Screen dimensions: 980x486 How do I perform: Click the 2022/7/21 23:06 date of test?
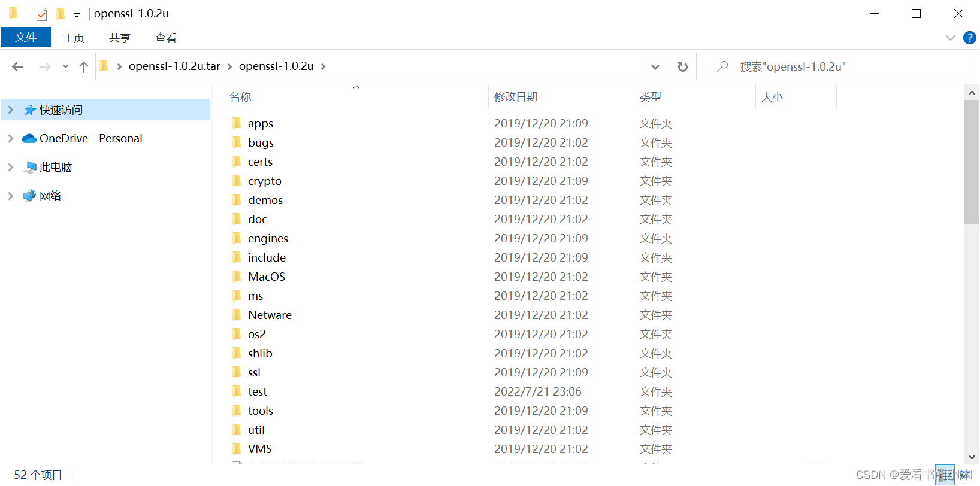click(x=538, y=391)
